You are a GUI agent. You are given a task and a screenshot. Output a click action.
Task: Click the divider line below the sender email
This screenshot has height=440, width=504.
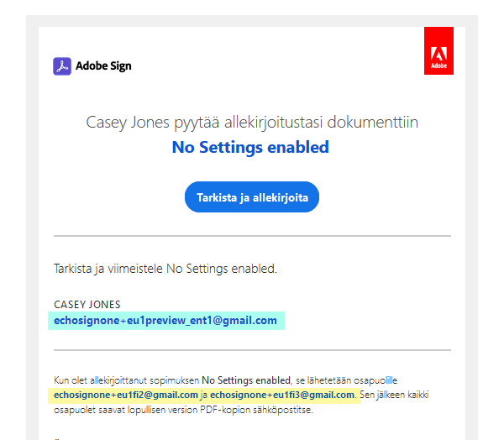pyautogui.click(x=252, y=349)
